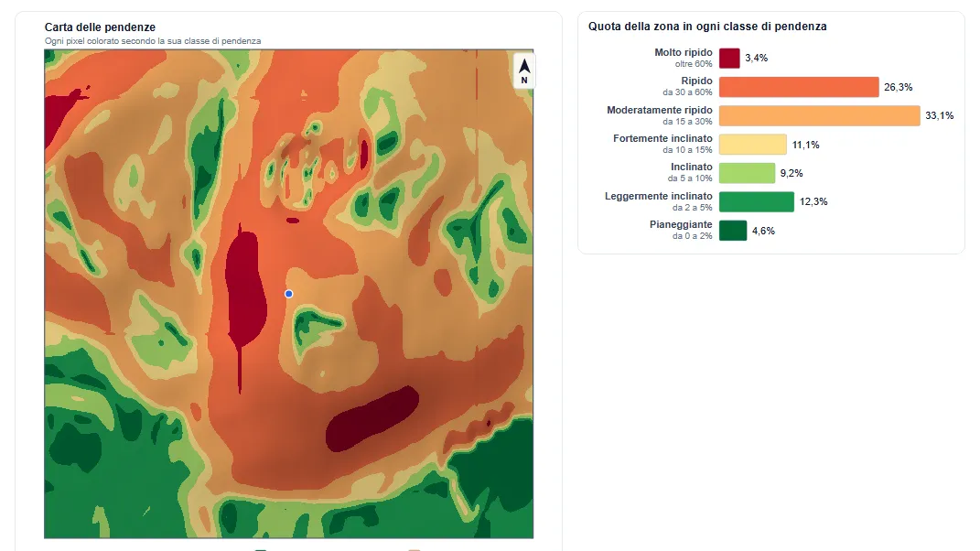Screen dimensions: 980x551
Task: Click the 'Ripido' class label
Action: [697, 81]
